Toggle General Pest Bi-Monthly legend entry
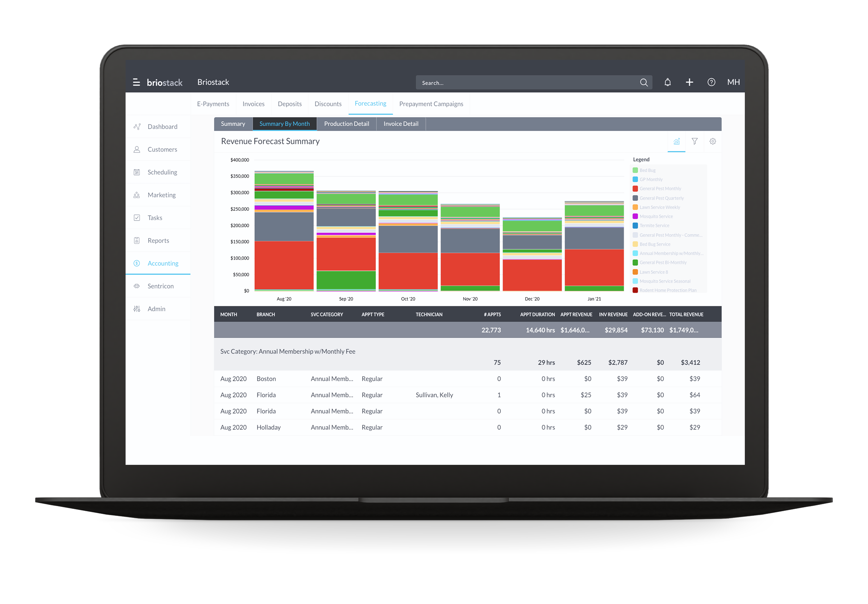The height and width of the screenshot is (604, 868). click(x=660, y=262)
